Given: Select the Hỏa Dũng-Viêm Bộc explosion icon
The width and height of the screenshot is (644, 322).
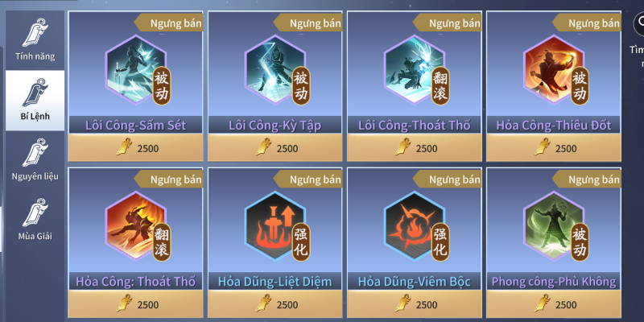Looking at the screenshot, I should (x=415, y=226).
